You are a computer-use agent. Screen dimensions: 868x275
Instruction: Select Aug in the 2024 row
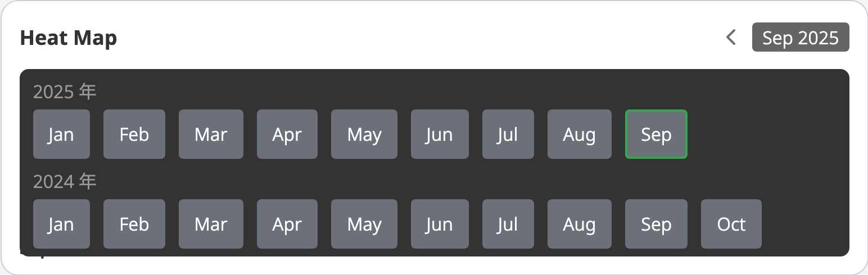click(x=579, y=224)
